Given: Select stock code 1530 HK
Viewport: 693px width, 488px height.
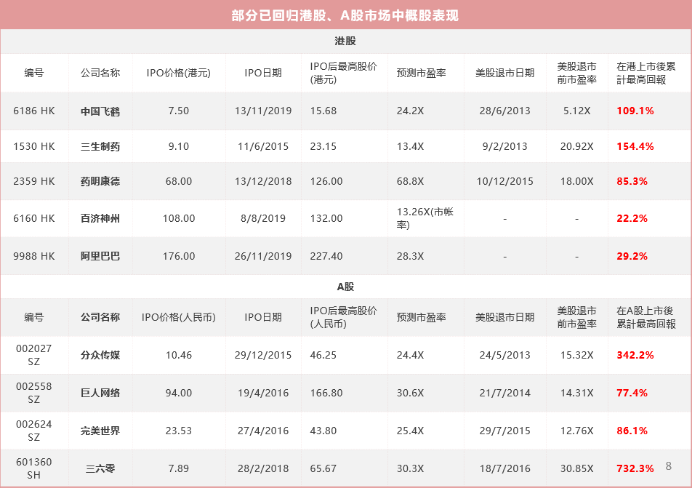Looking at the screenshot, I should coord(34,147).
